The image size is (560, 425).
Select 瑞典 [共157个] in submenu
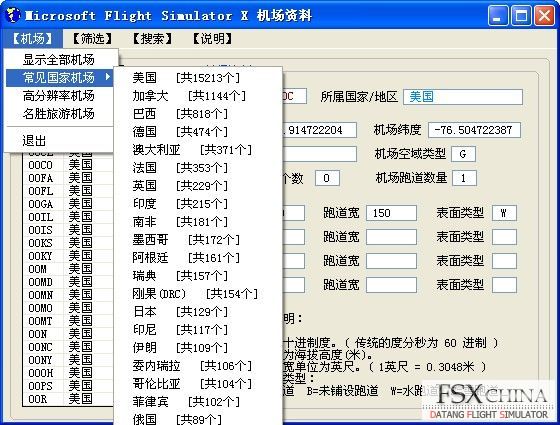(198, 276)
